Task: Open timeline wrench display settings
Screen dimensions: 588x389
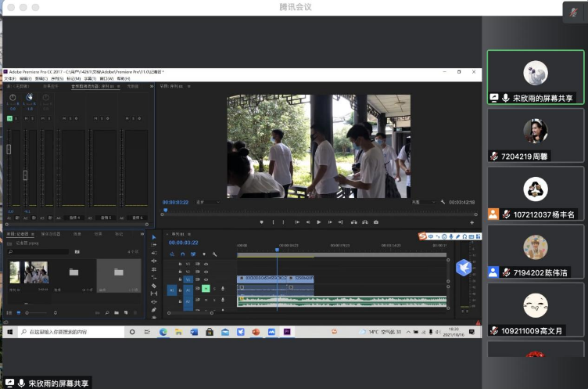Action: click(214, 254)
